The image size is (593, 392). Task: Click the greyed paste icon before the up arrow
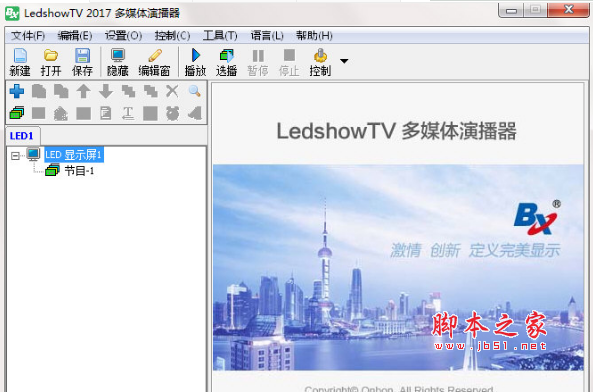pyautogui.click(x=61, y=91)
